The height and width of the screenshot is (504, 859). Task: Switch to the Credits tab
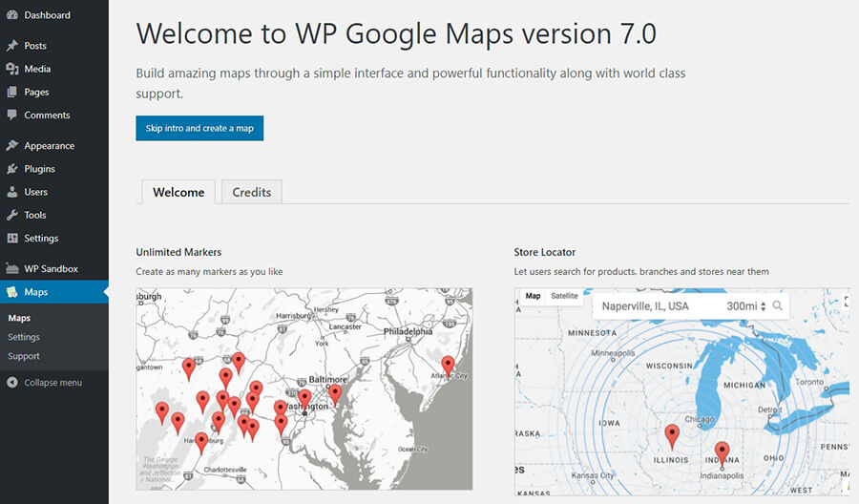252,192
